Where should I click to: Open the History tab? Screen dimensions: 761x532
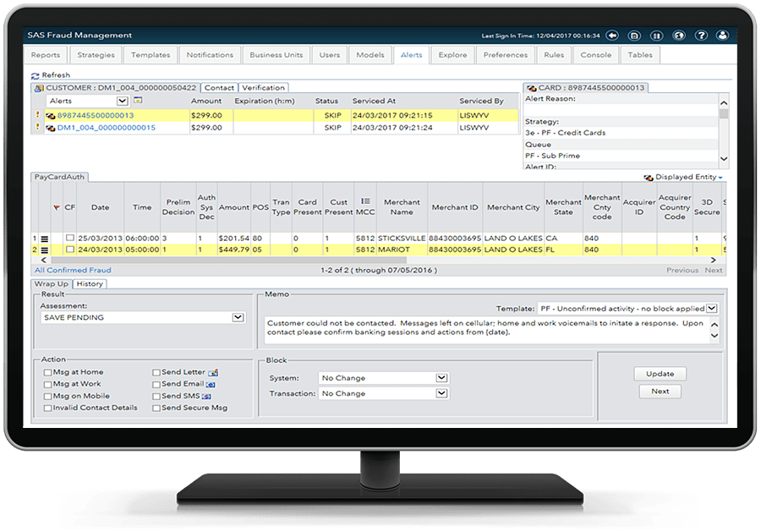(x=90, y=284)
